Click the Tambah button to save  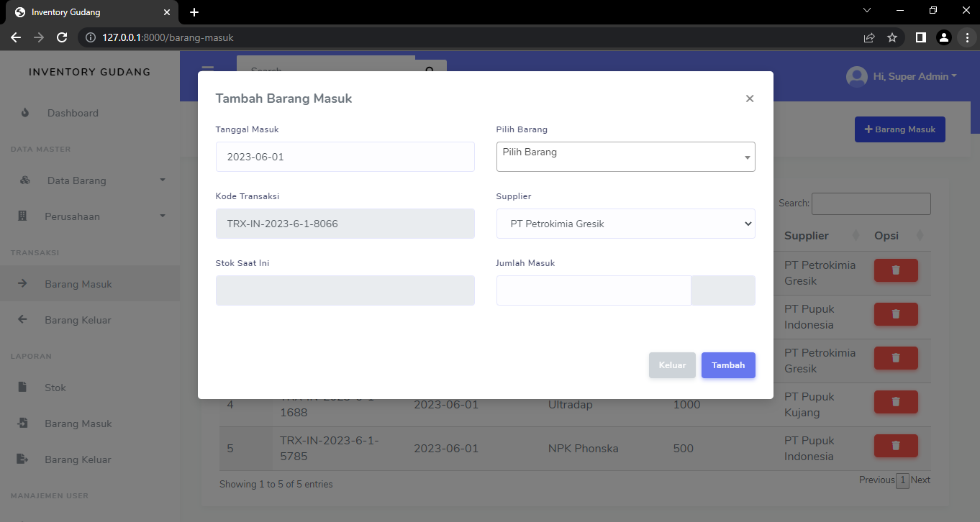pos(728,365)
